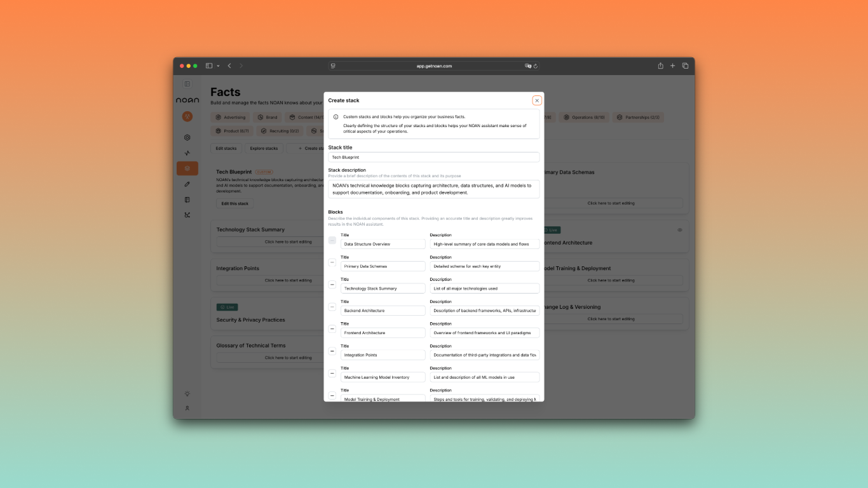Select the Advertising stack chip
The width and height of the screenshot is (868, 488).
coord(230,118)
